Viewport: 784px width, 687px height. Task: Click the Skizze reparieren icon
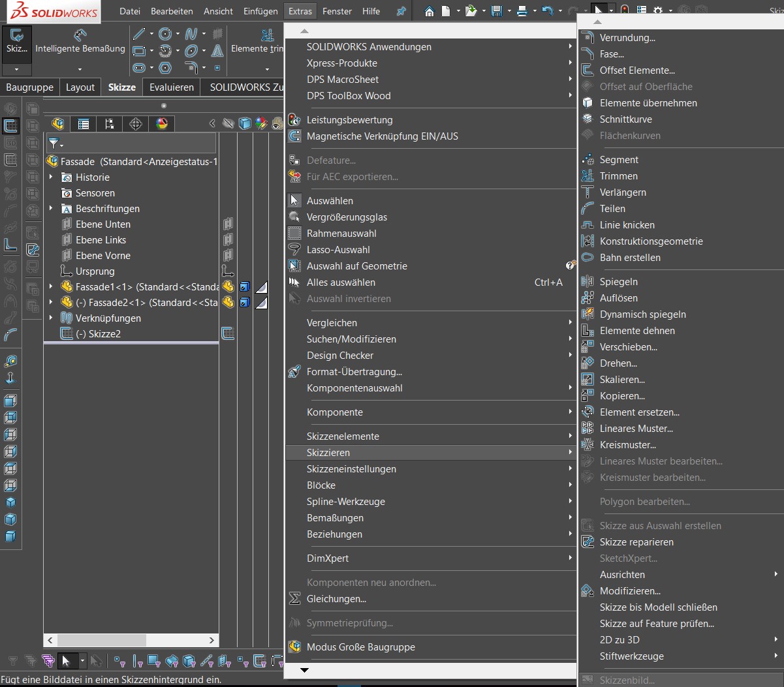(x=588, y=542)
